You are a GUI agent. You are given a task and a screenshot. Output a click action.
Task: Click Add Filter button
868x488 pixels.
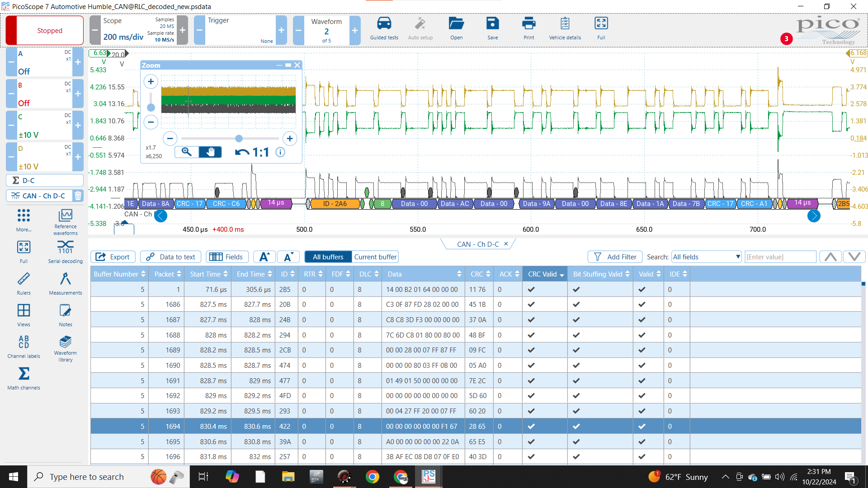click(615, 257)
